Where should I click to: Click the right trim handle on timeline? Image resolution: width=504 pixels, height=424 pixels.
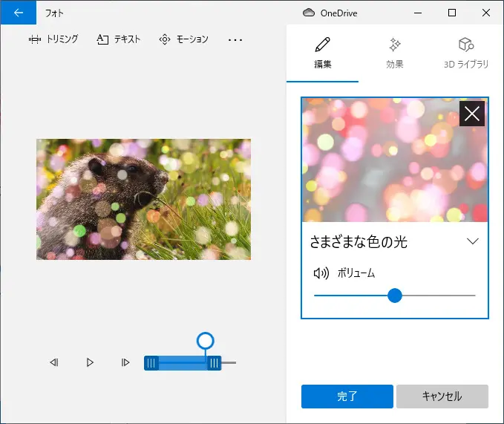(x=214, y=363)
